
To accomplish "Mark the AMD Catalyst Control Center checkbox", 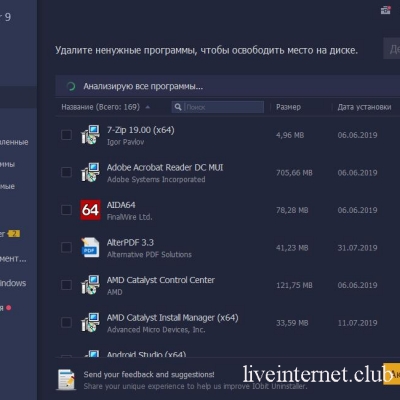I will point(66,285).
